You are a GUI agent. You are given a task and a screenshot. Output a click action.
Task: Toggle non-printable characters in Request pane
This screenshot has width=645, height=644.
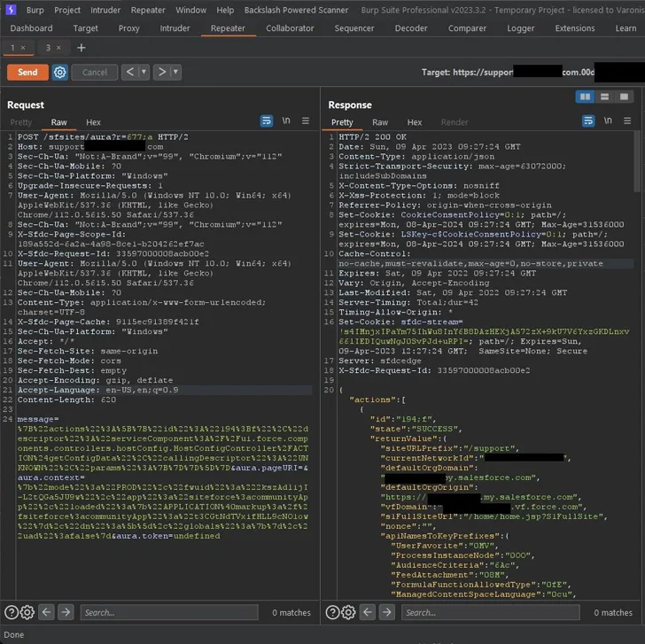click(286, 120)
